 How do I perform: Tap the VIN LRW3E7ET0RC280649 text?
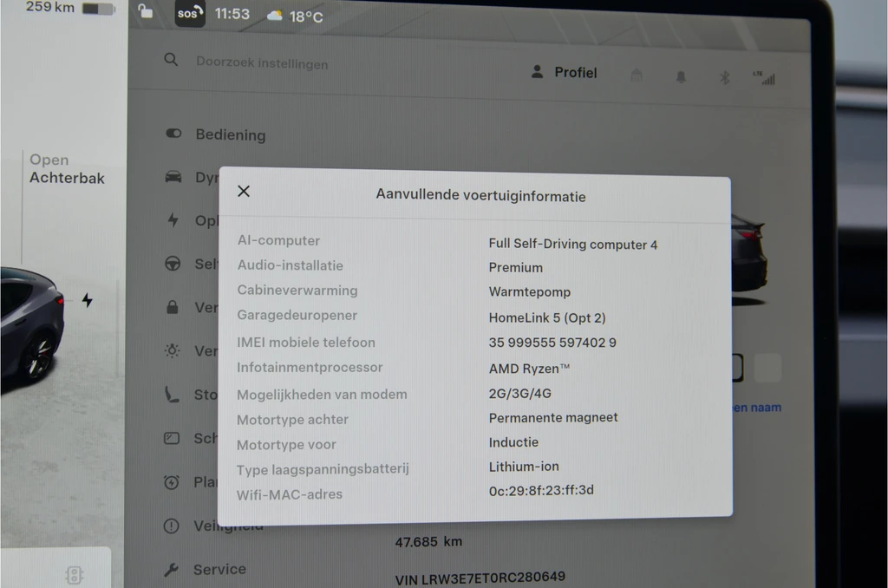pos(480,578)
